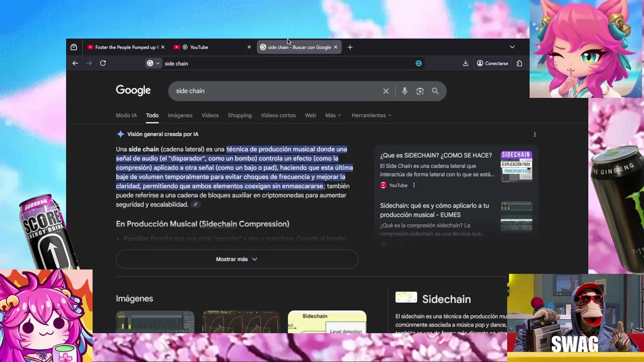The width and height of the screenshot is (644, 362).
Task: Click the En Producción Musical heading
Action: [x=203, y=224]
